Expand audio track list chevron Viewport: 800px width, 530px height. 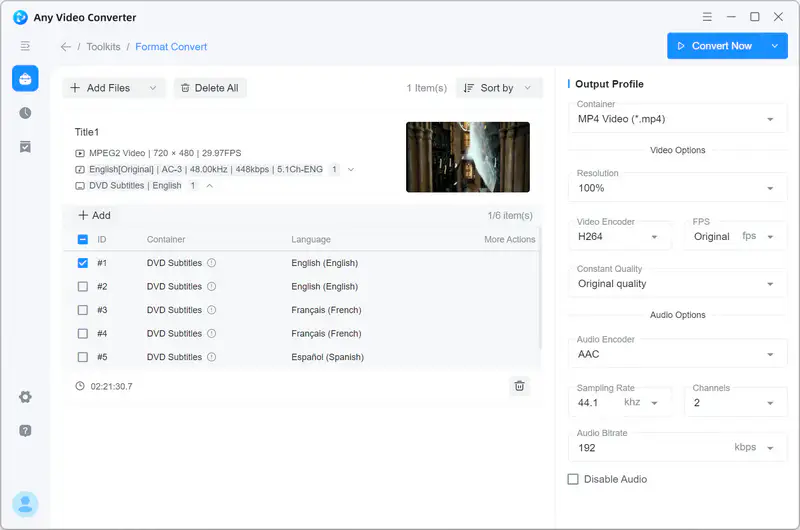point(351,169)
